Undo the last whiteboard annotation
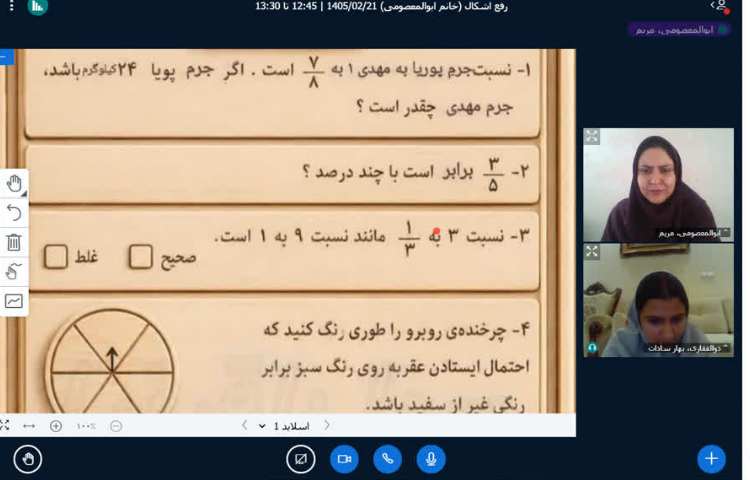 (x=14, y=213)
